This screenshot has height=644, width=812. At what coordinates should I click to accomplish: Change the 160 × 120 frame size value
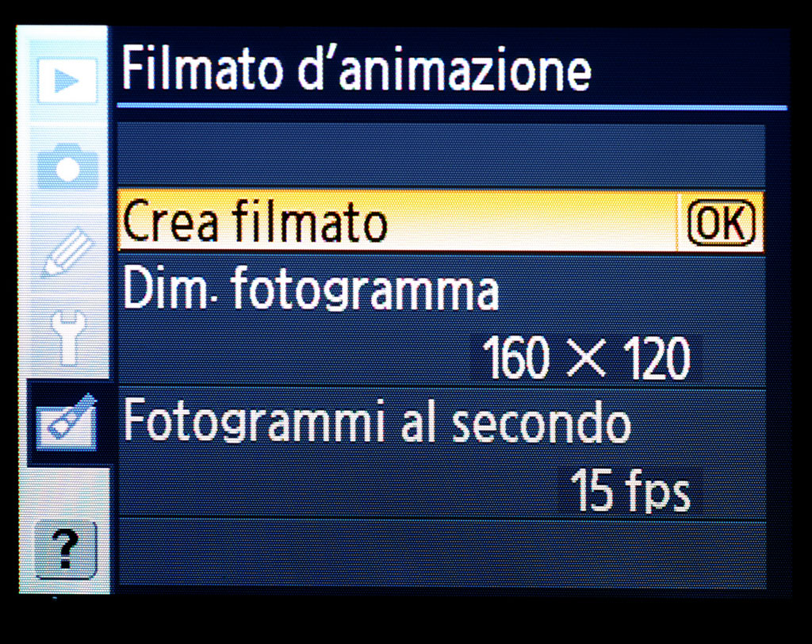[586, 358]
